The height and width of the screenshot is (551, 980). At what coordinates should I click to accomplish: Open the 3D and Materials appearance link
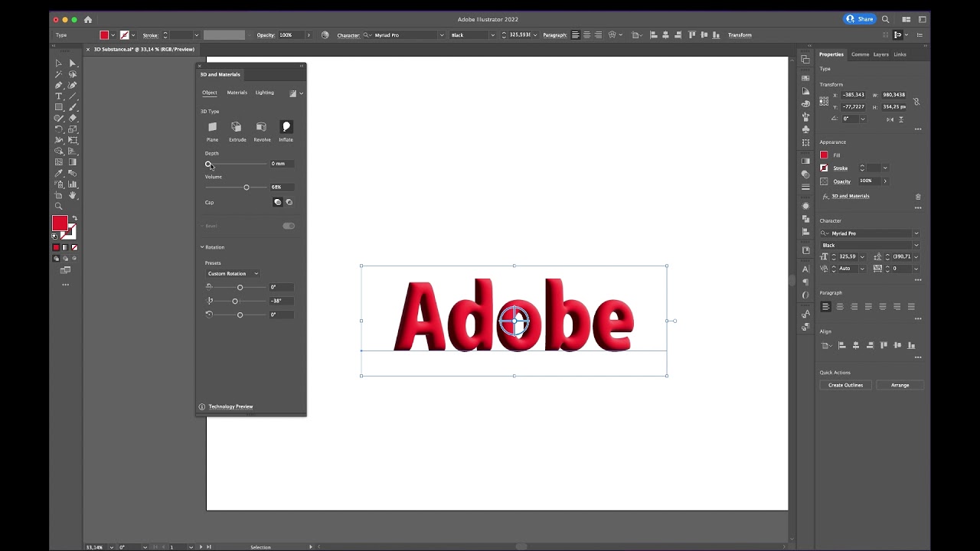point(851,196)
